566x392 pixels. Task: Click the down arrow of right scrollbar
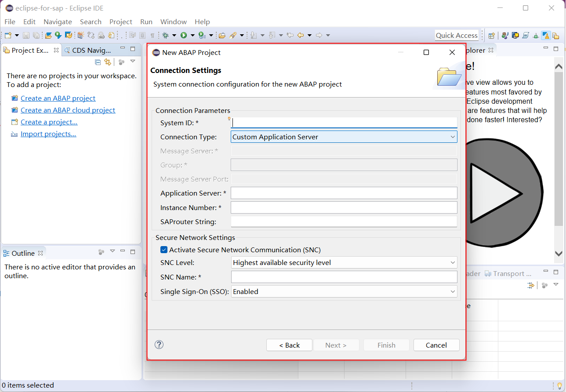click(x=559, y=254)
